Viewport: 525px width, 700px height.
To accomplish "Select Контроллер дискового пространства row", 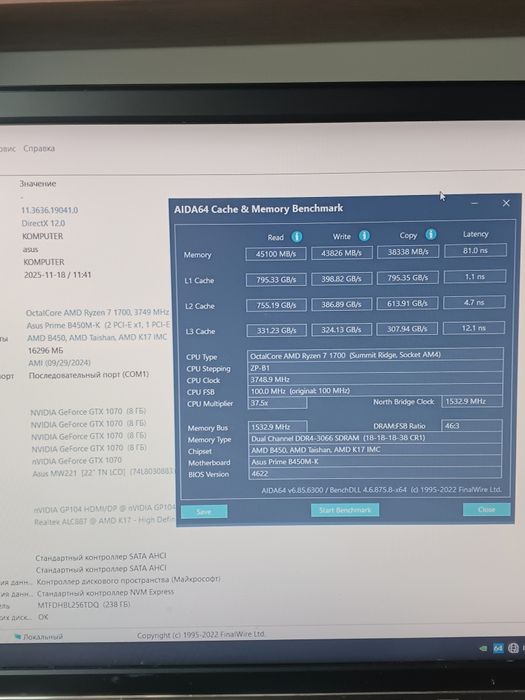I will tap(129, 580).
